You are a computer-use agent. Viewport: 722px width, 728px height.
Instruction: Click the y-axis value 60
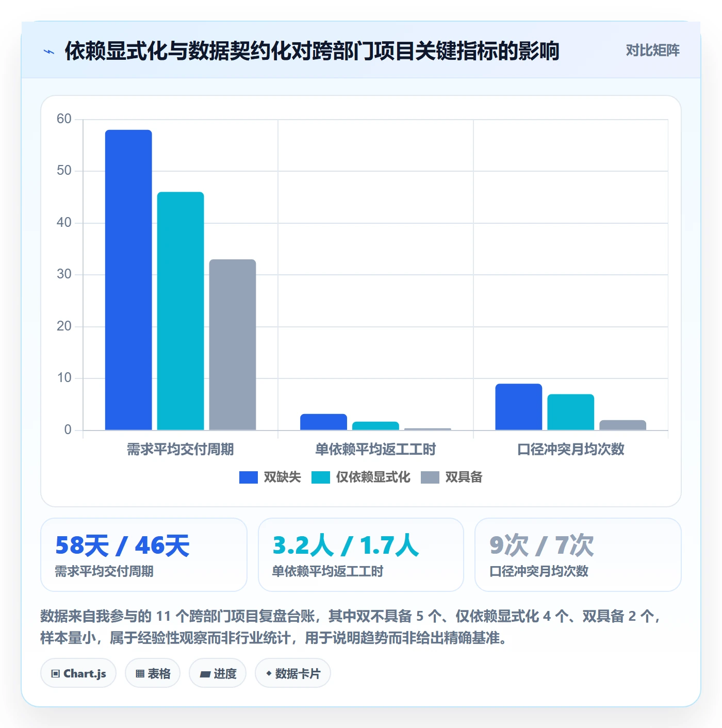pos(64,119)
